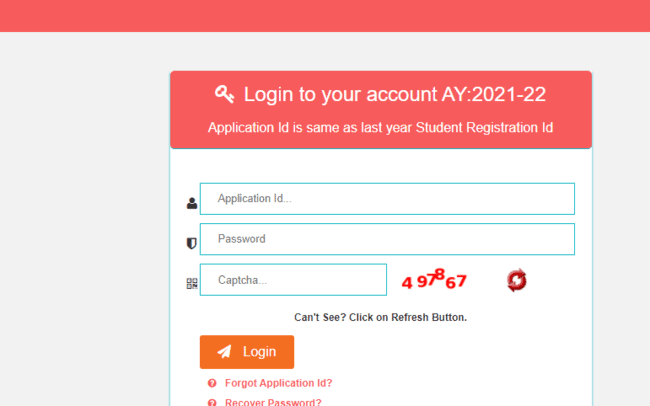
Task: Click the user icon beside Application Id
Action: tap(192, 203)
